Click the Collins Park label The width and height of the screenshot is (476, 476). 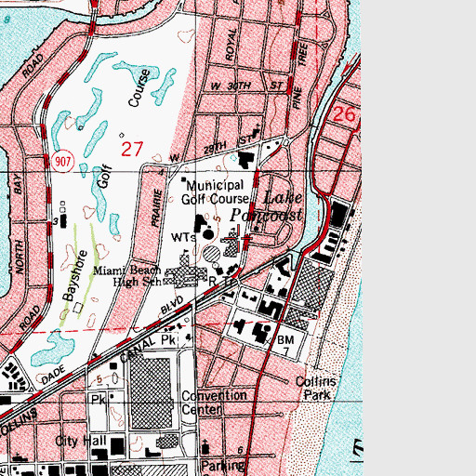[315, 388]
